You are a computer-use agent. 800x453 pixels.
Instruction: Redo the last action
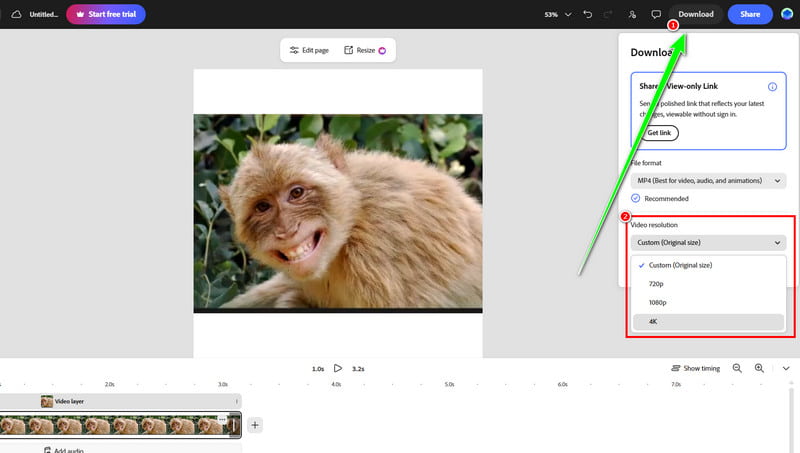coord(608,14)
